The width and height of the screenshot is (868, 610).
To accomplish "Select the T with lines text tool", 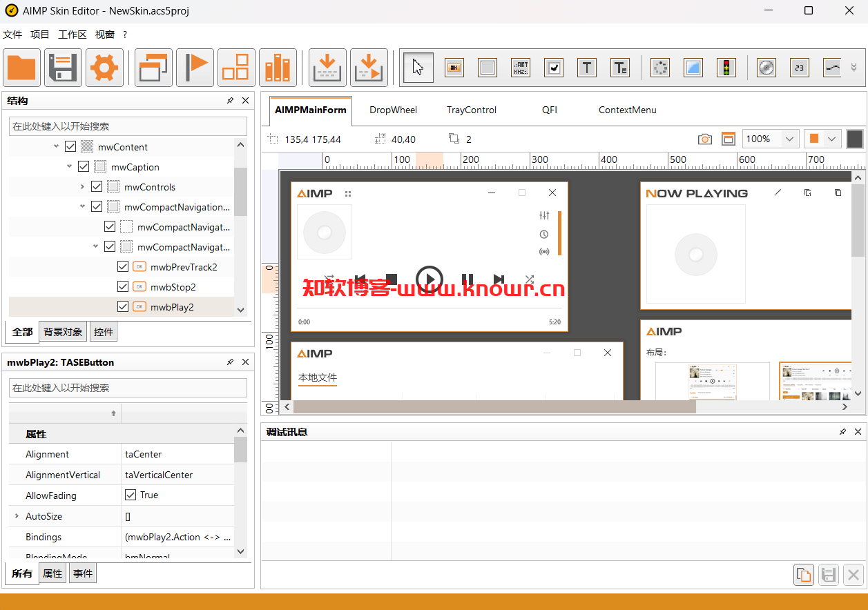I will pos(620,68).
